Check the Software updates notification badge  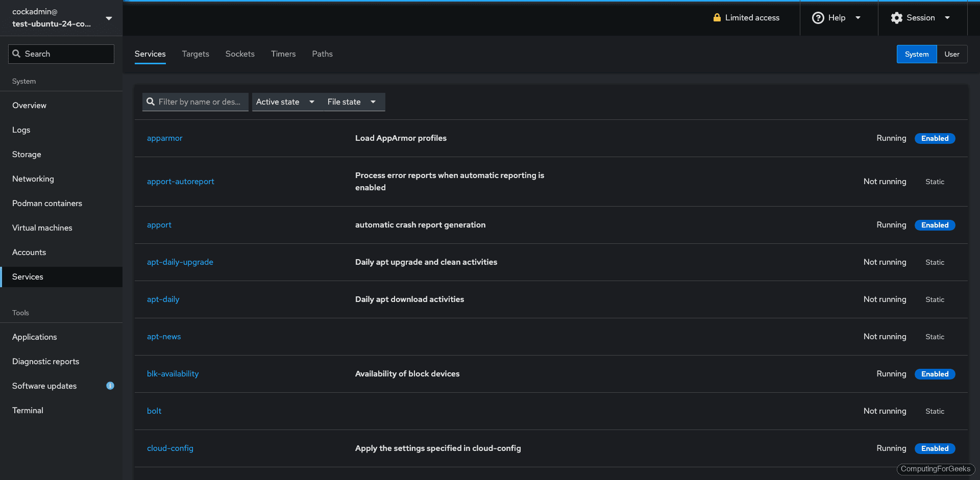110,386
